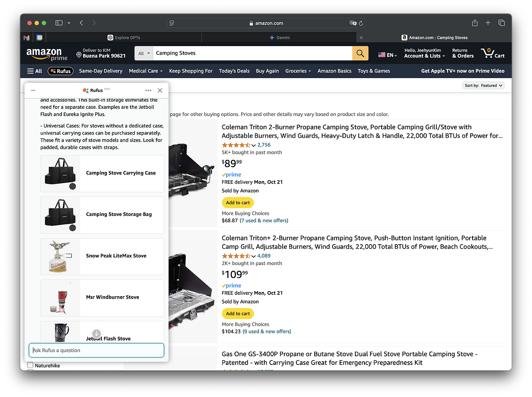Open the Gas One GS-3400P stove listing
The height and width of the screenshot is (397, 532).
350,358
